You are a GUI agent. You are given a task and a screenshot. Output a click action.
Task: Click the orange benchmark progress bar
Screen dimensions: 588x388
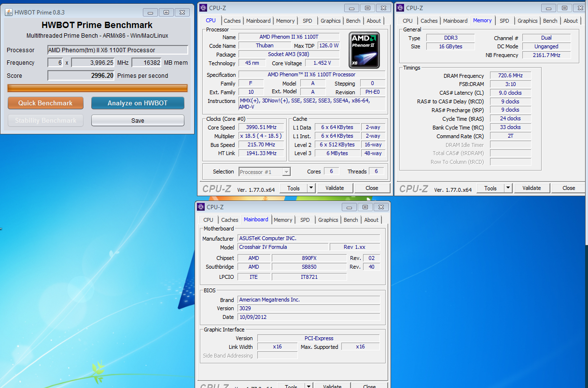pyautogui.click(x=98, y=88)
